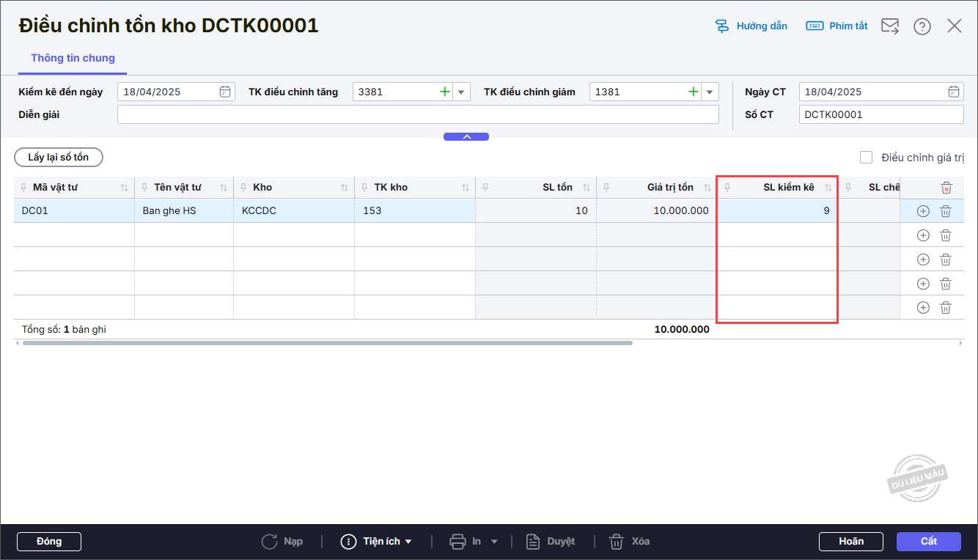This screenshot has height=560, width=978.
Task: Collapse the general info panel chevron
Action: [466, 137]
